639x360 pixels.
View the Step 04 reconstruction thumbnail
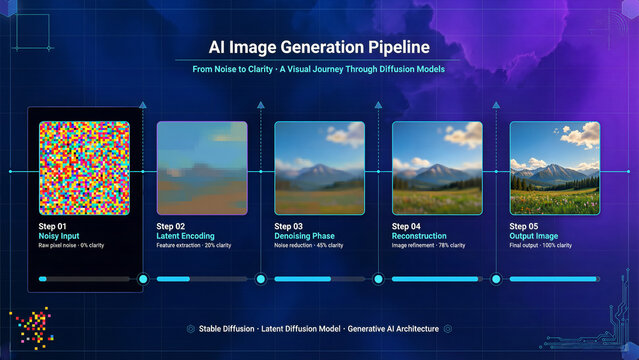point(437,168)
